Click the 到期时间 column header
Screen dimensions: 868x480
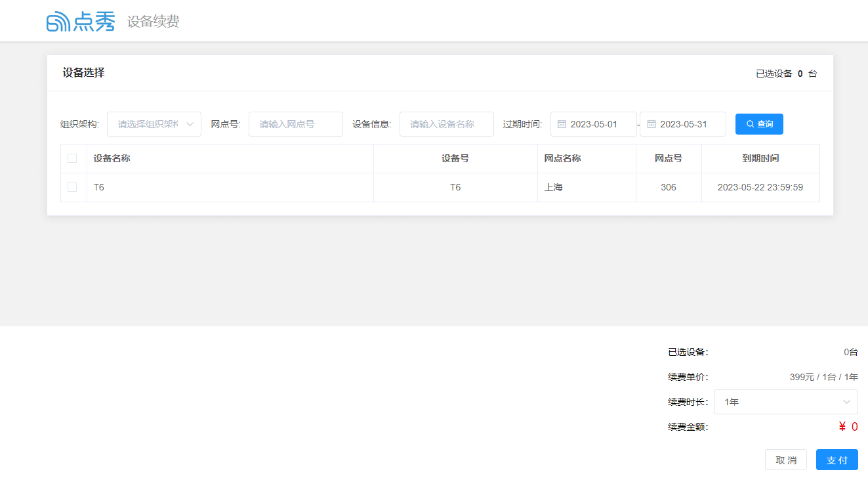tap(760, 158)
